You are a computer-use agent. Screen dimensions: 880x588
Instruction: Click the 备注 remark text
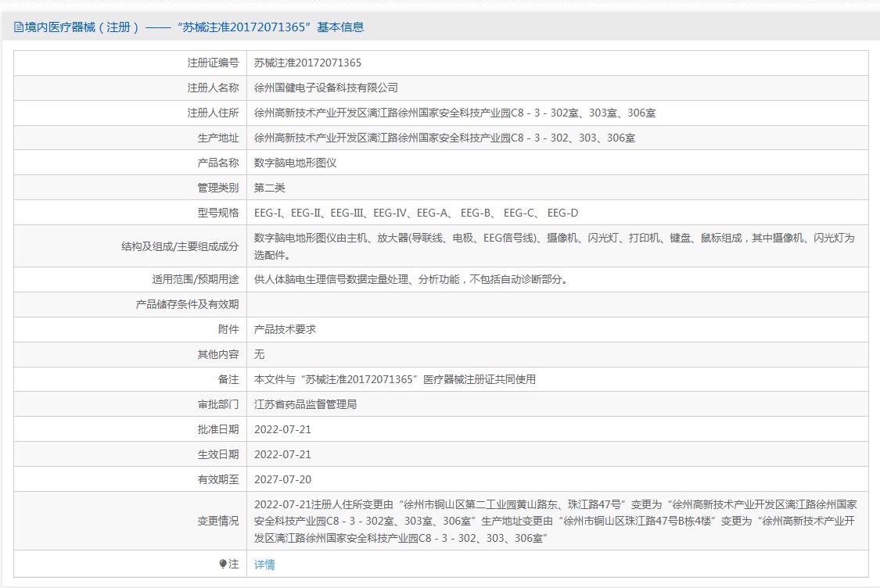395,379
